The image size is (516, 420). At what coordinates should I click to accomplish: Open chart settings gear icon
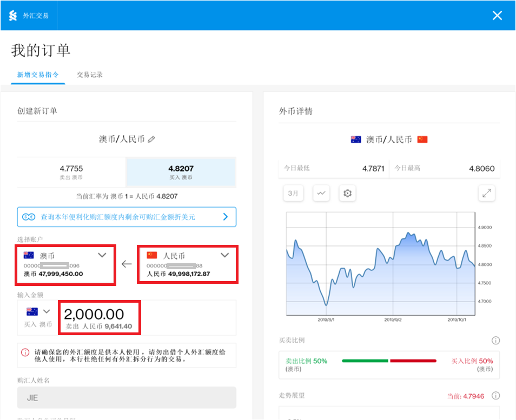pyautogui.click(x=347, y=193)
